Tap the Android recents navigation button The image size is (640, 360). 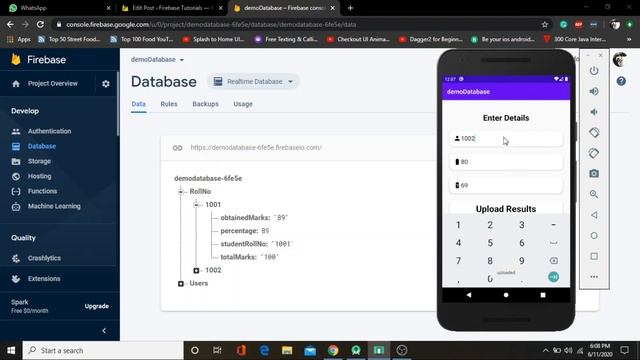click(543, 295)
